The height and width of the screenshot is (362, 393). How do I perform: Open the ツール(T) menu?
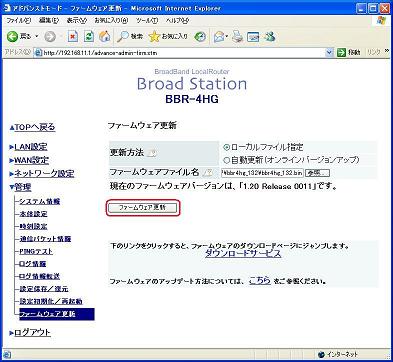coord(147,21)
